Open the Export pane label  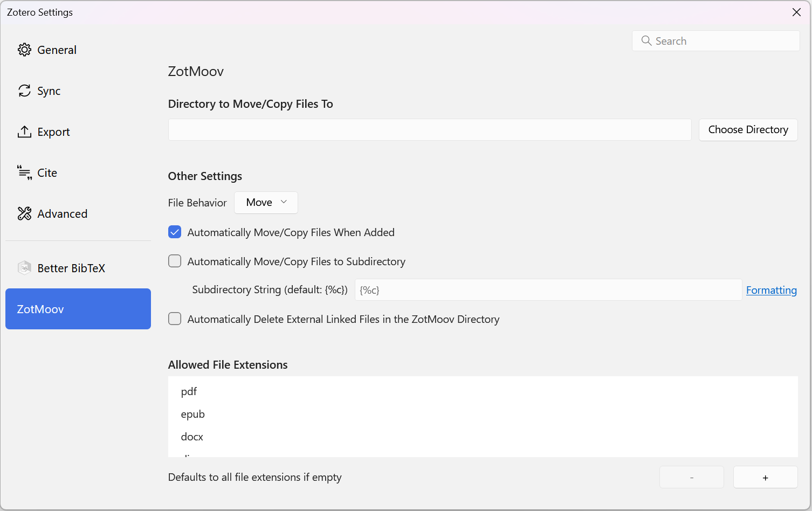[x=53, y=132]
